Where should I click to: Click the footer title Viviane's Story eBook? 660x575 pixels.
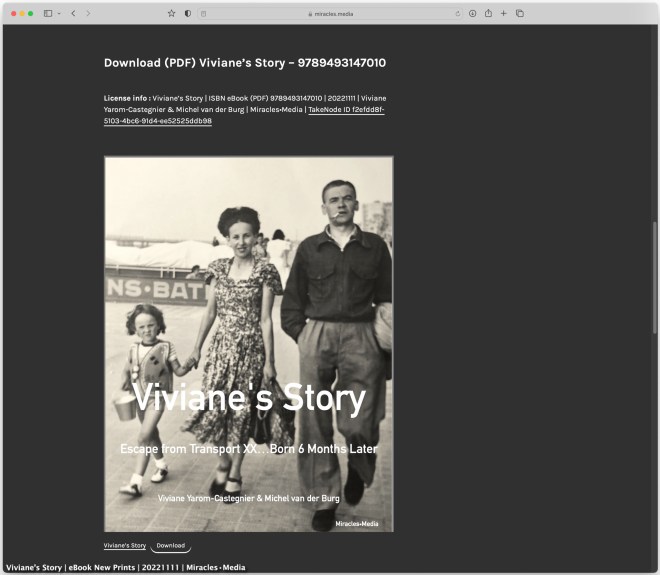125,567
